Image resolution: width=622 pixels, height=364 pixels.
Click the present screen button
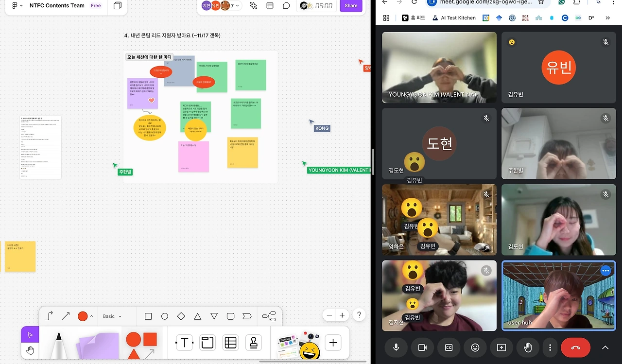501,347
